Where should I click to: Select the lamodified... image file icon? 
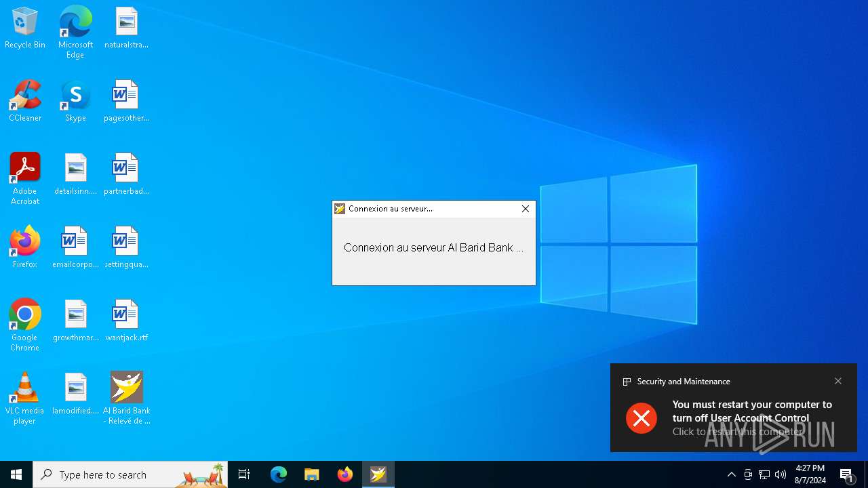tap(75, 394)
